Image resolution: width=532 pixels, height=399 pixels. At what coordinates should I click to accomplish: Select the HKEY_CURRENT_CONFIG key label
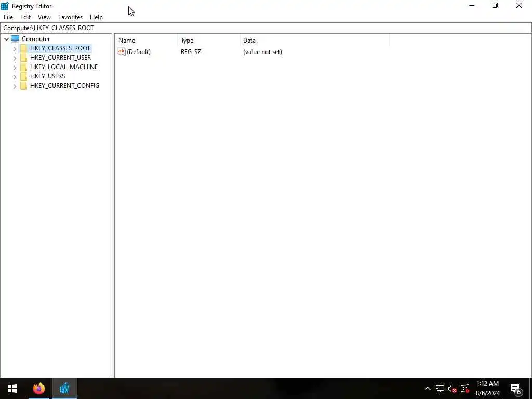[x=64, y=86]
